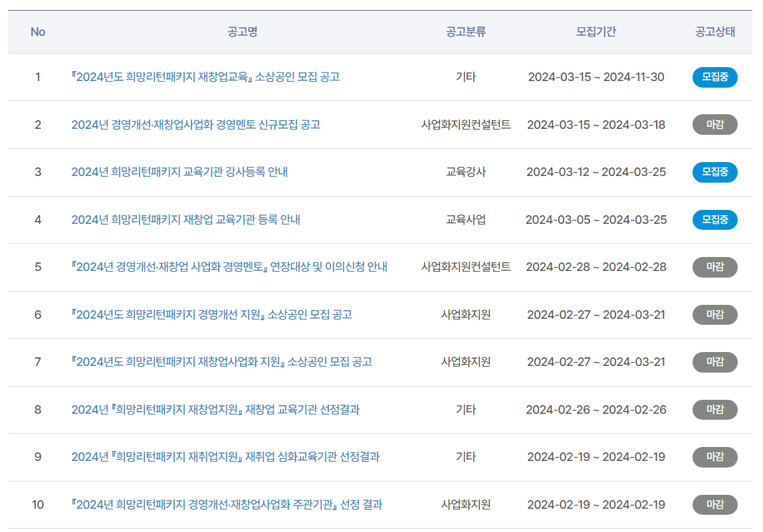Open 재창업 교육기관 등록 안내 link

click(185, 219)
